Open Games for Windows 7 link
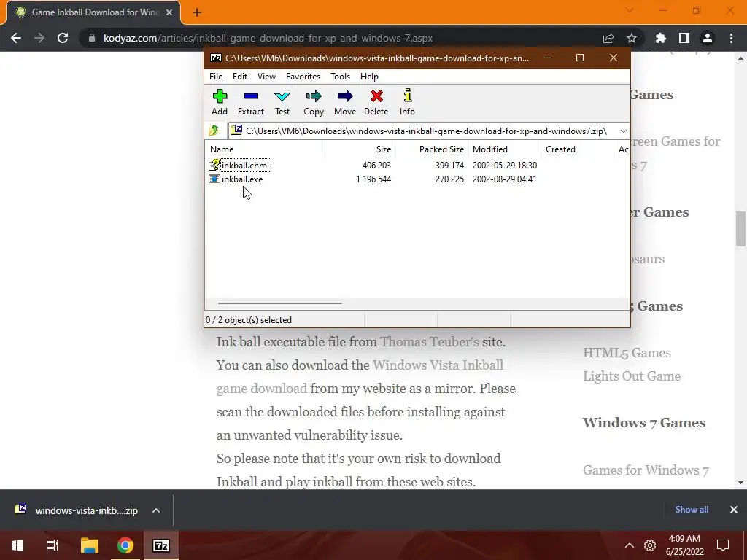747x560 pixels. pos(646,470)
